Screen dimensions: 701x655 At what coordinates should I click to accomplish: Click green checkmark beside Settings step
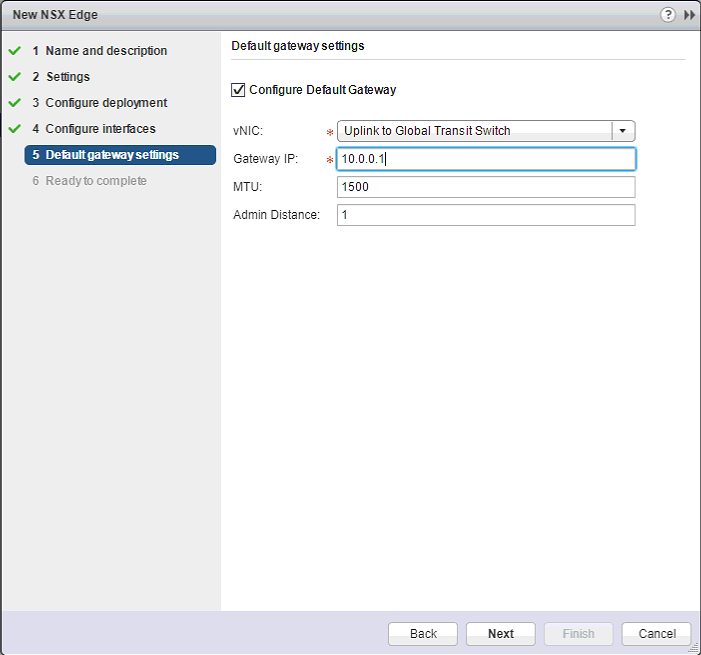(x=14, y=77)
